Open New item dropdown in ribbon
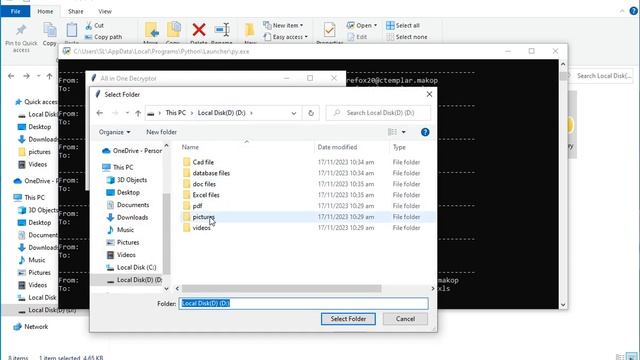Image resolution: width=640 pixels, height=360 pixels. [284, 25]
